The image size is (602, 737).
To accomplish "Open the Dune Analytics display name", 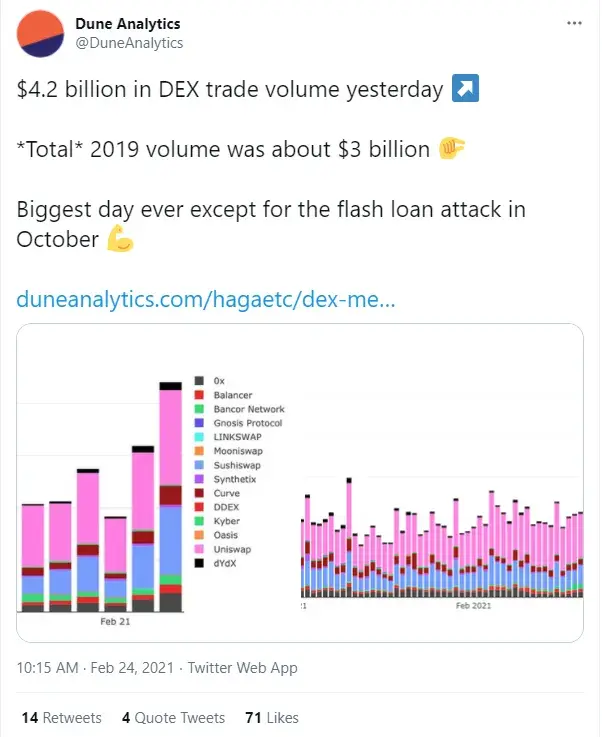I will 128,23.
